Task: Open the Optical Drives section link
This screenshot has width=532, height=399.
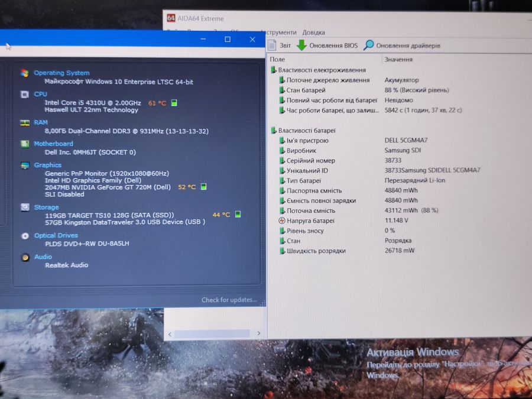Action: [56, 235]
